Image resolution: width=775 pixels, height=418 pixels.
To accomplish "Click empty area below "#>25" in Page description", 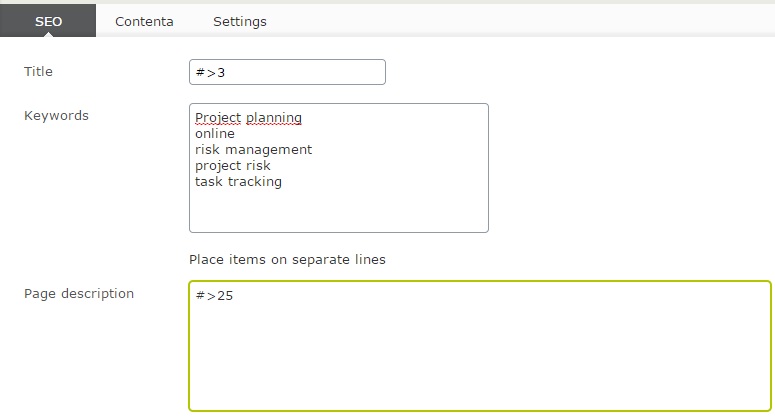I will point(479,360).
